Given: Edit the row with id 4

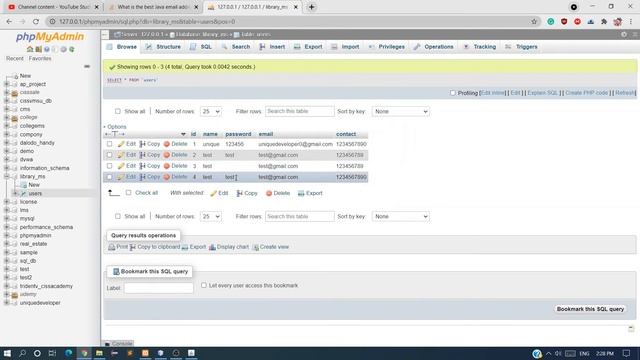Looking at the screenshot, I should tap(127, 177).
